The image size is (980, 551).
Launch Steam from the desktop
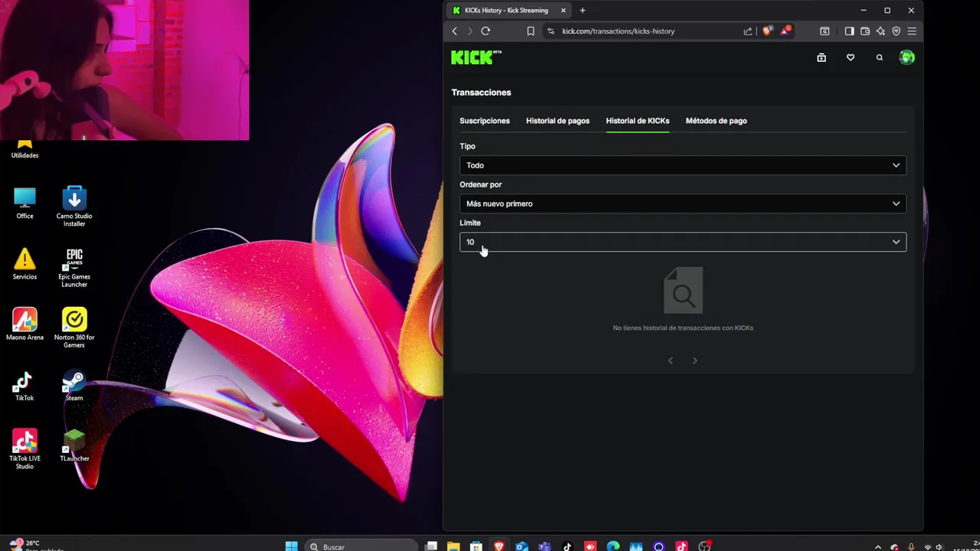click(74, 386)
